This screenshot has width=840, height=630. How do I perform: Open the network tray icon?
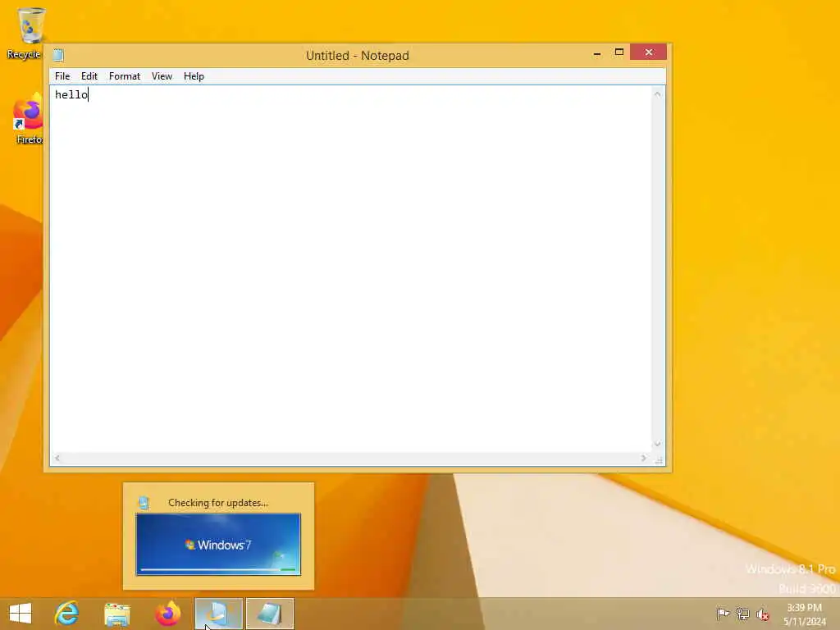[x=742, y=614]
